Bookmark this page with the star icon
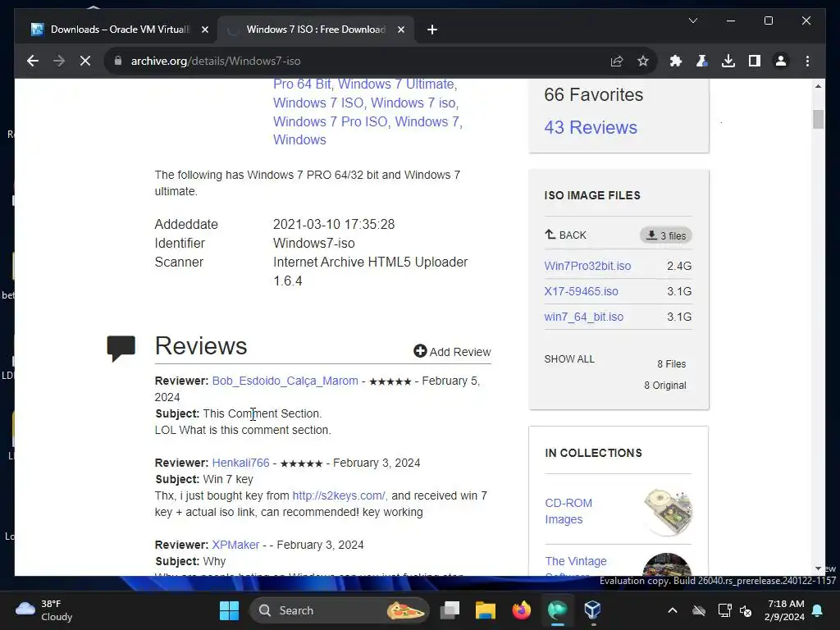This screenshot has width=840, height=630. click(x=643, y=61)
